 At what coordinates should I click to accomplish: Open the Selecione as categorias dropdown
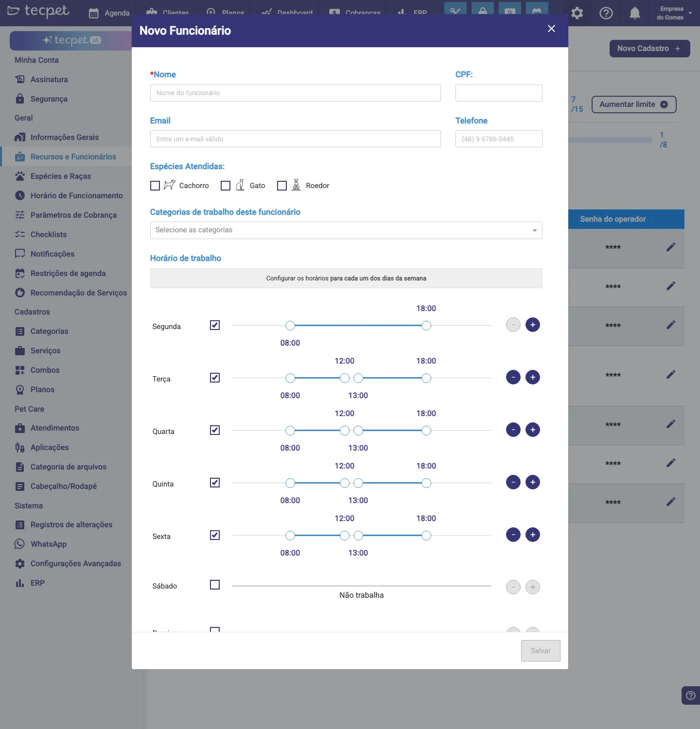coord(346,230)
